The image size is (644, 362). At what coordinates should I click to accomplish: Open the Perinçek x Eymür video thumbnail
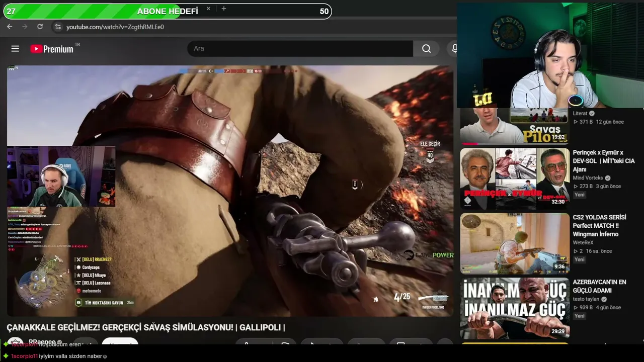(x=515, y=178)
